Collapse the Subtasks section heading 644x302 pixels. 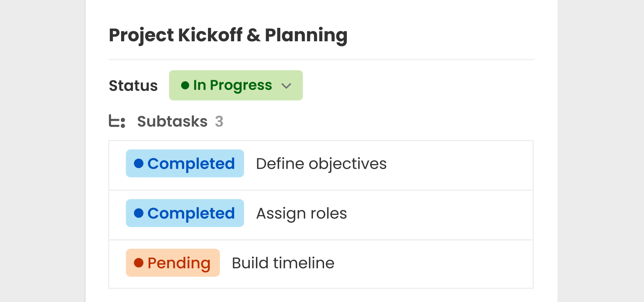click(172, 121)
